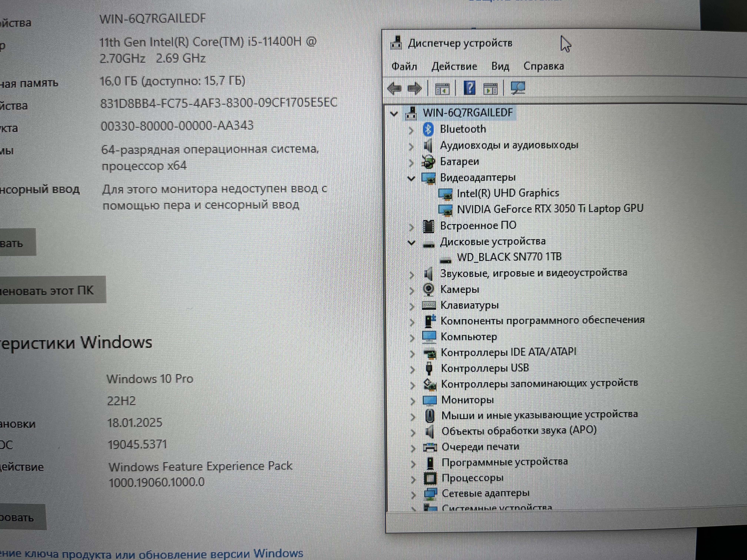The height and width of the screenshot is (560, 747).
Task: Expand the Сетевые адаптеры category
Action: pyautogui.click(x=413, y=494)
